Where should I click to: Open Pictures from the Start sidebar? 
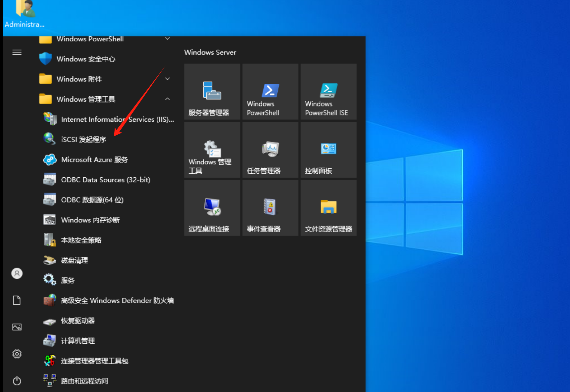tap(17, 327)
